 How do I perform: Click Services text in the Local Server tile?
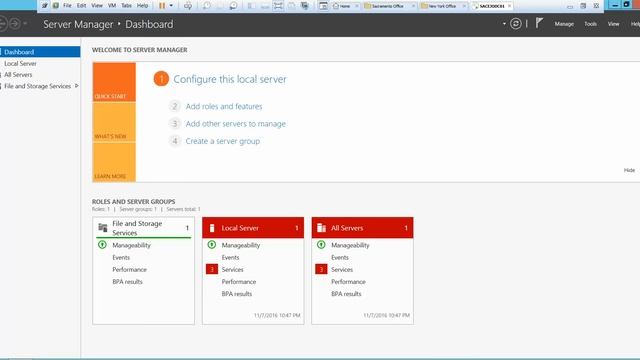232,269
